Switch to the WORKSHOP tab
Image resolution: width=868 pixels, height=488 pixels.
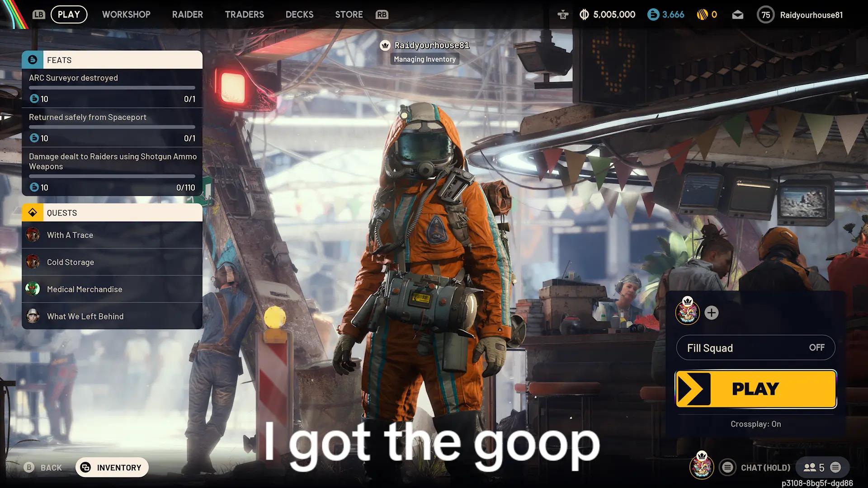(x=126, y=14)
